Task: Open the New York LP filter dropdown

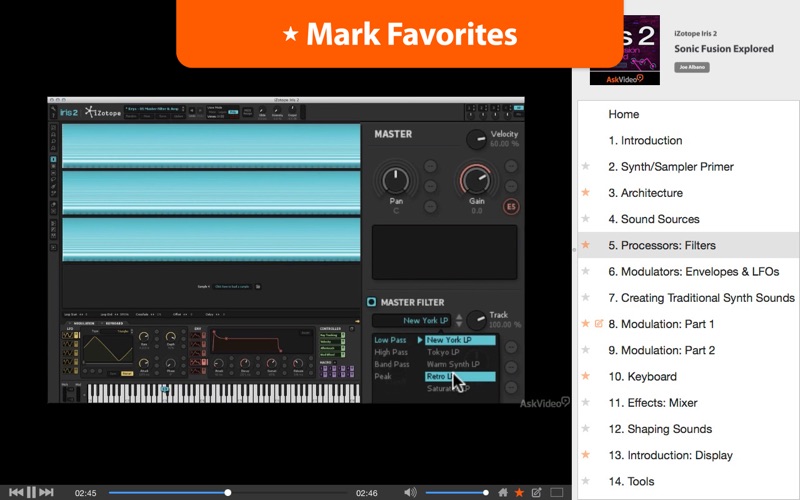Action: pos(411,320)
